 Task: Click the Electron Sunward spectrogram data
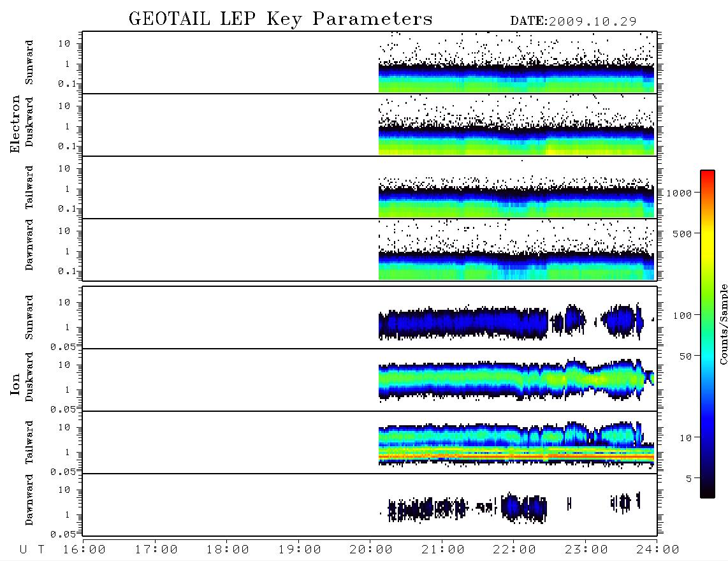[x=516, y=78]
